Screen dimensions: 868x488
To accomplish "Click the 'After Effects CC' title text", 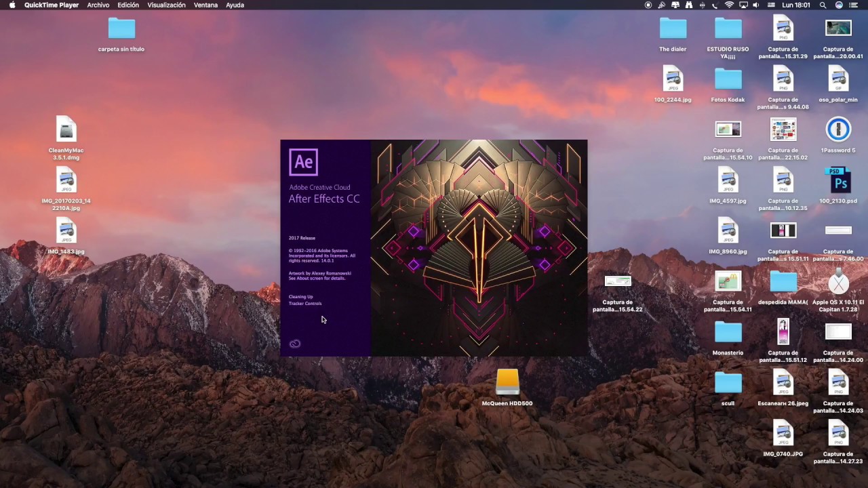I will coord(324,199).
